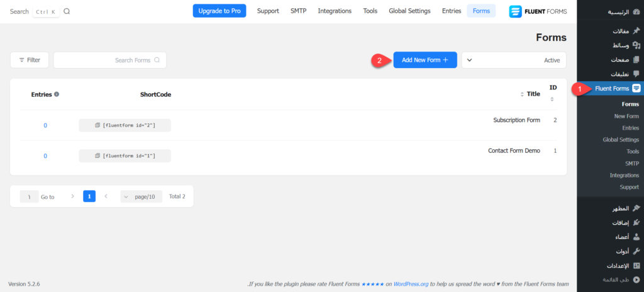Image resolution: width=644 pixels, height=292 pixels.
Task: Open the Forms tab in top navigation
Action: (481, 11)
